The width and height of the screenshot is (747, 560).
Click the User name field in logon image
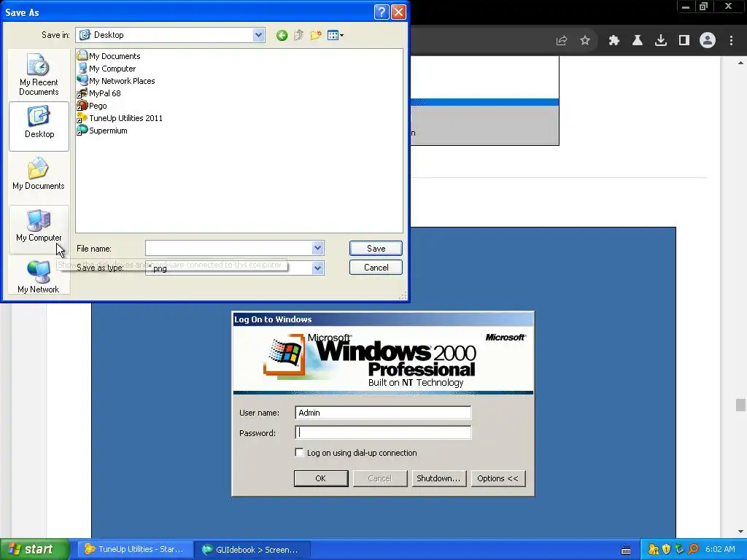coord(383,413)
